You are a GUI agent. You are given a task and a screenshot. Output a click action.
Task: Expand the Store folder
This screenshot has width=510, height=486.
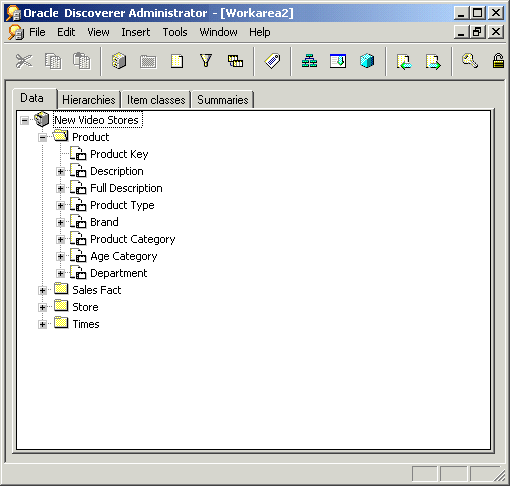[42, 307]
